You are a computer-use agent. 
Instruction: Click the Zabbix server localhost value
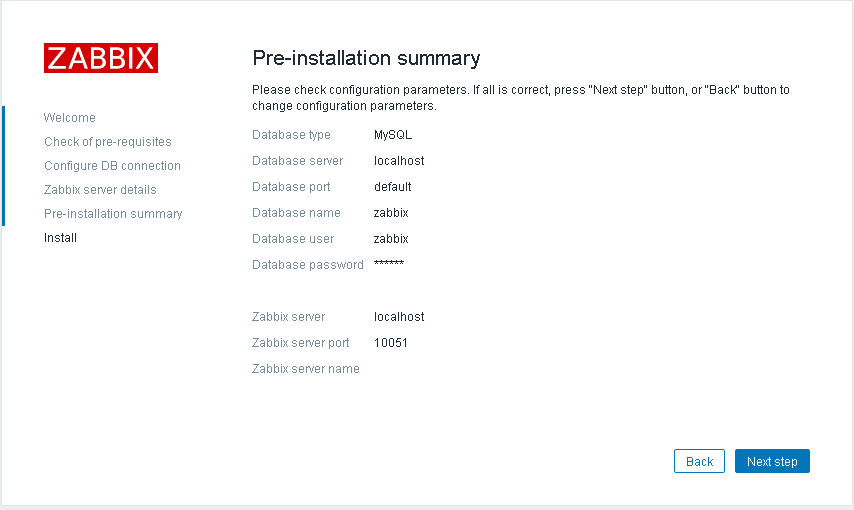click(x=399, y=317)
